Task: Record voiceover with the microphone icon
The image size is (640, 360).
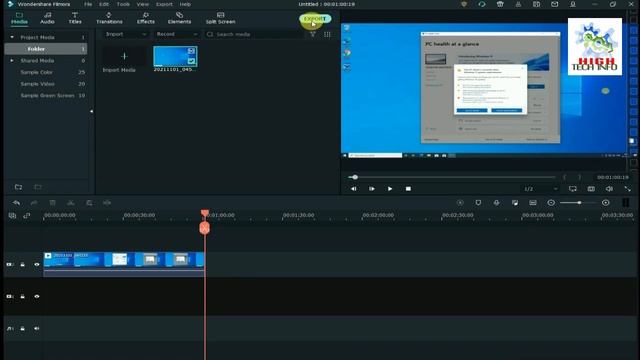Action: coord(496,203)
